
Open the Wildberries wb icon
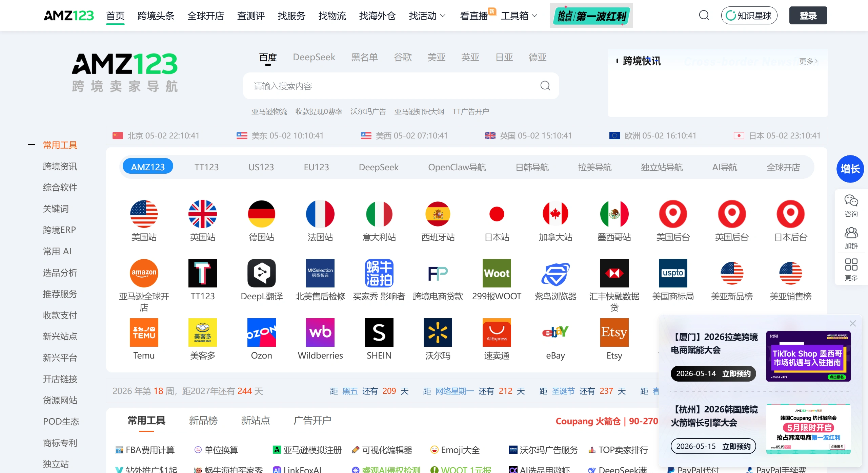[x=320, y=332]
